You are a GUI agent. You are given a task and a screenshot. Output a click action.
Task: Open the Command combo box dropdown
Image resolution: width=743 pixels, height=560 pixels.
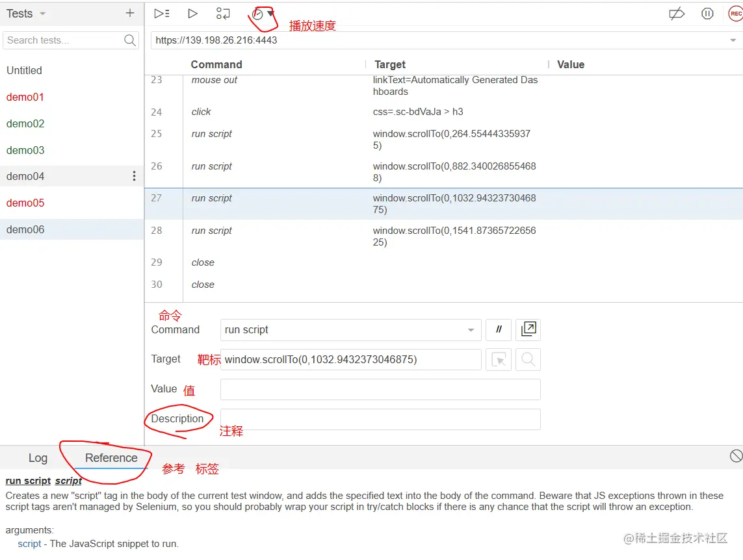click(x=471, y=330)
